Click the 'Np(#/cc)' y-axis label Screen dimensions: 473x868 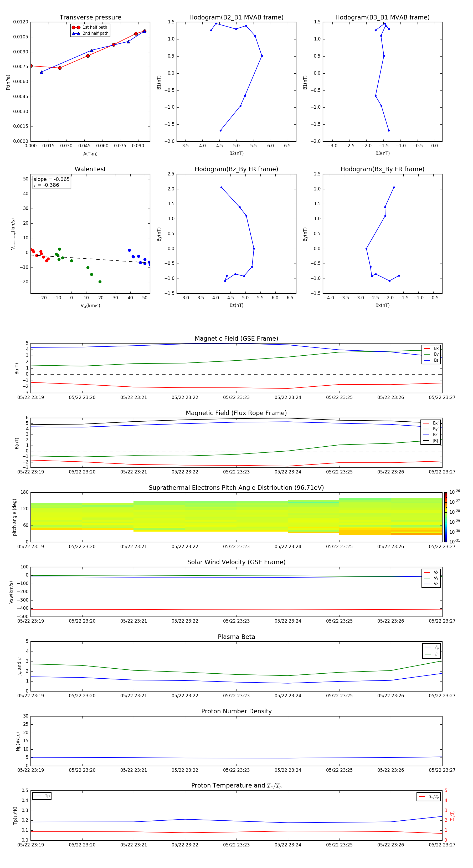[x=18, y=741]
